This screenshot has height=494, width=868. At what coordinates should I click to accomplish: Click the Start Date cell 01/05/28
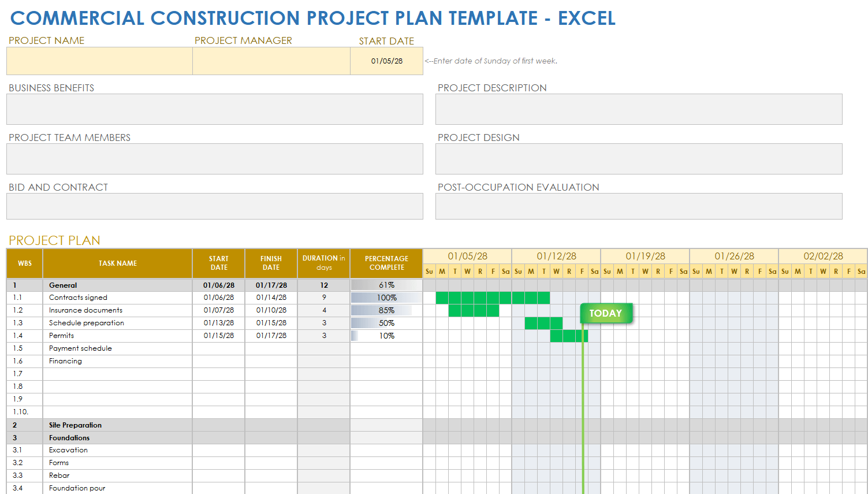click(386, 61)
